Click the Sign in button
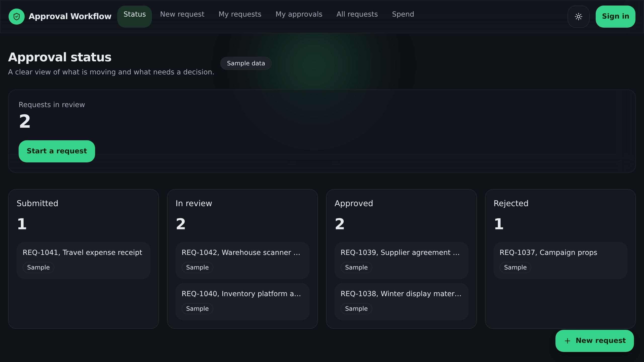The image size is (644, 362). pyautogui.click(x=615, y=17)
